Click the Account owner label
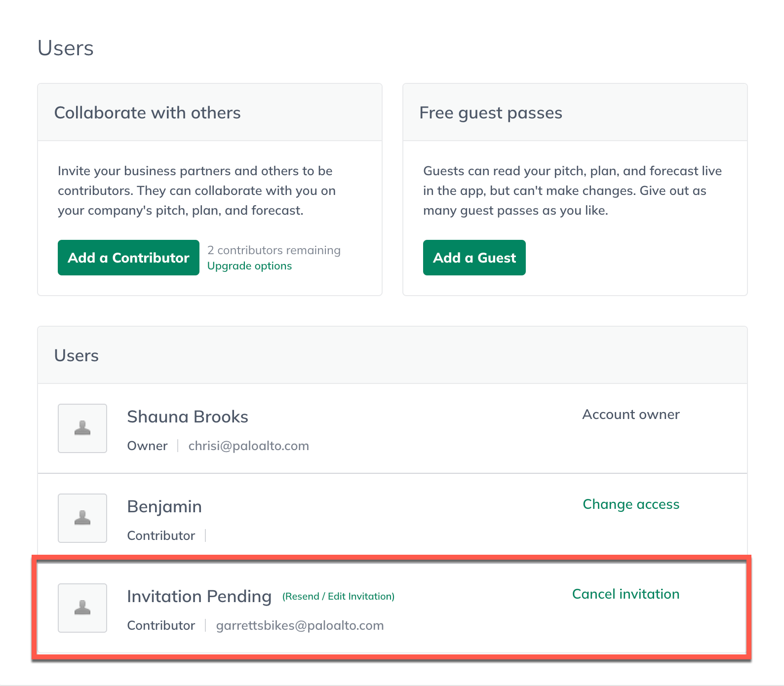 630,415
